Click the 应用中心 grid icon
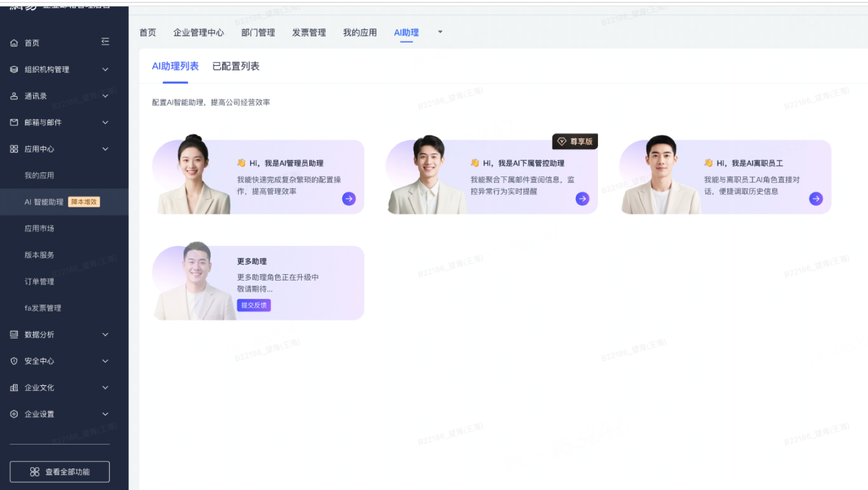The width and height of the screenshot is (868, 490). tap(14, 149)
